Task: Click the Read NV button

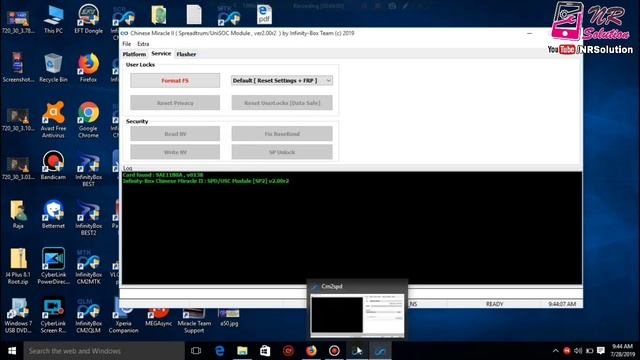Action: click(x=175, y=133)
